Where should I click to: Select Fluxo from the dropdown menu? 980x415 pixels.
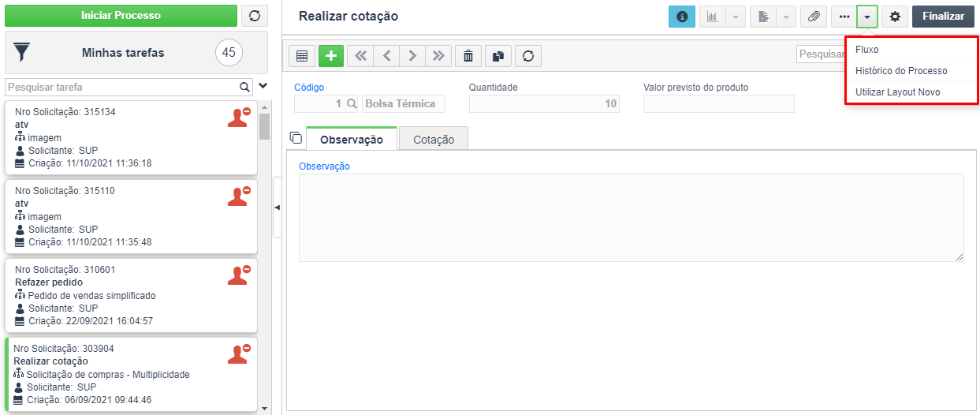[x=911, y=50]
